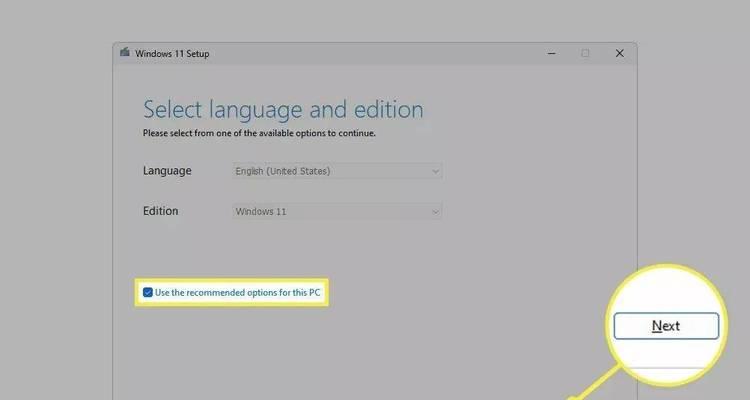Screen dimensions: 750x400
Task: Click the disabled maximize button
Action: pyautogui.click(x=585, y=53)
